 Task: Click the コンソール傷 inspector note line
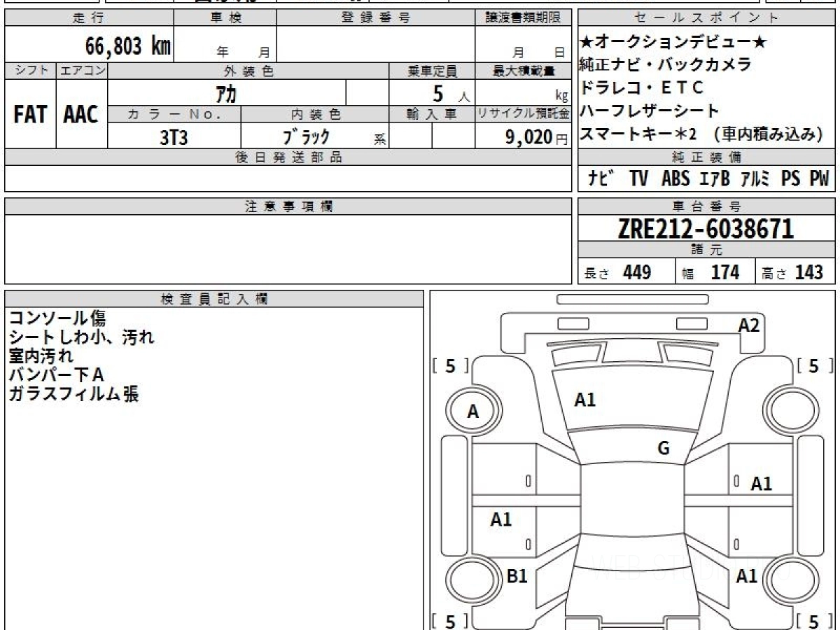tap(57, 319)
